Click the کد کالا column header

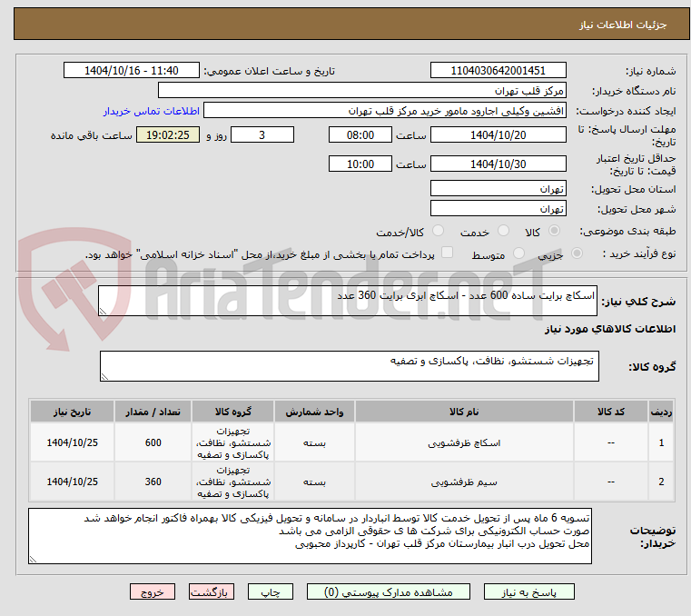tap(611, 412)
